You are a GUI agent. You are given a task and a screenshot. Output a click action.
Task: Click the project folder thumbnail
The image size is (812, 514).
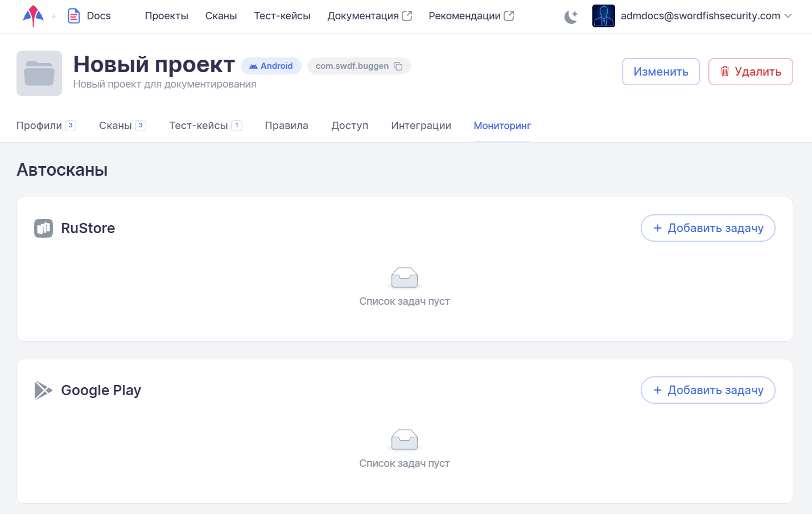(39, 73)
